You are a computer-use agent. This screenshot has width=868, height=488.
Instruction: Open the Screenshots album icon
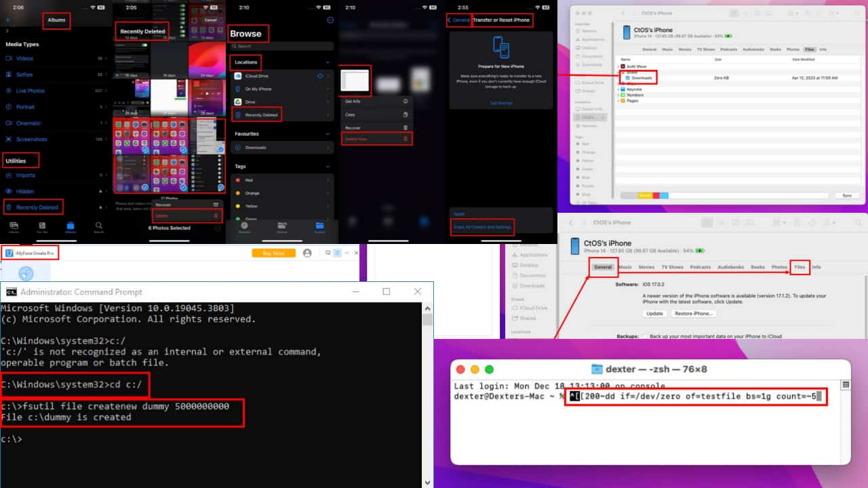pyautogui.click(x=9, y=140)
